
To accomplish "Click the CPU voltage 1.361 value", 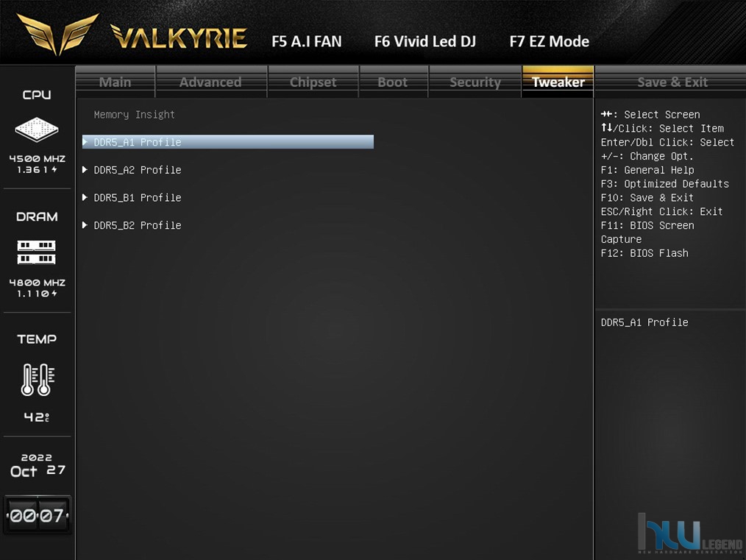I will pos(37,170).
